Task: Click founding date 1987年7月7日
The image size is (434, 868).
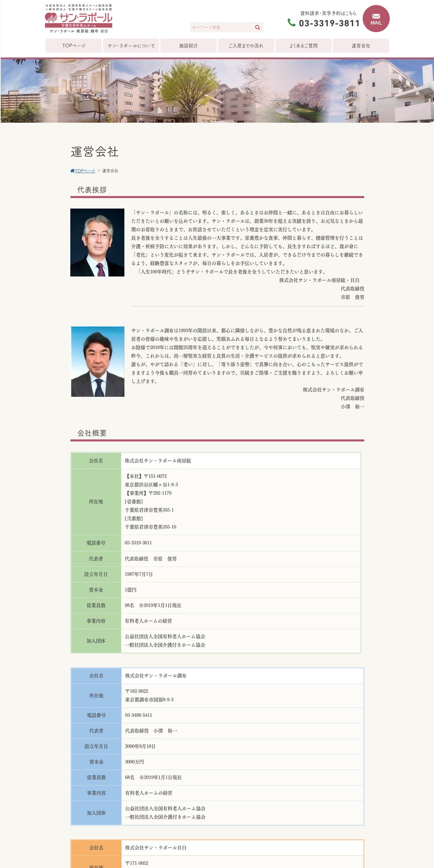Action: click(139, 574)
